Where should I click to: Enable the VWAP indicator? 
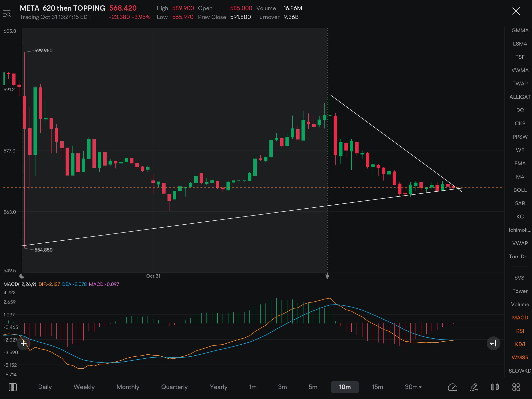(520, 243)
